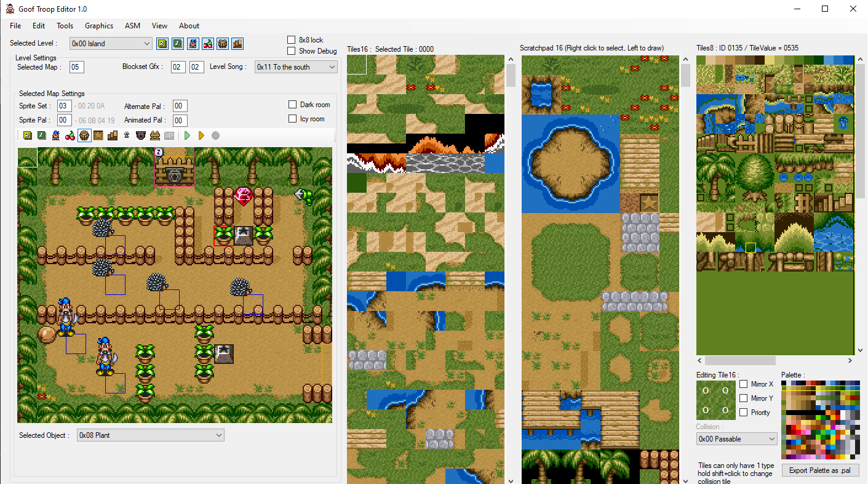Screen dimensions: 868x484
Task: Enable the 8x8 lock checkbox
Action: (292, 39)
